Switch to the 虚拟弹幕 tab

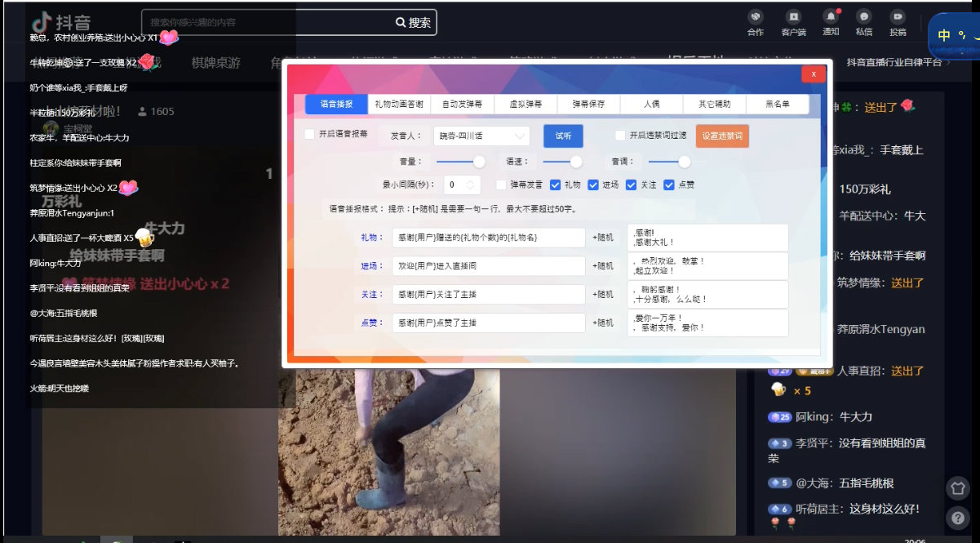tap(525, 105)
